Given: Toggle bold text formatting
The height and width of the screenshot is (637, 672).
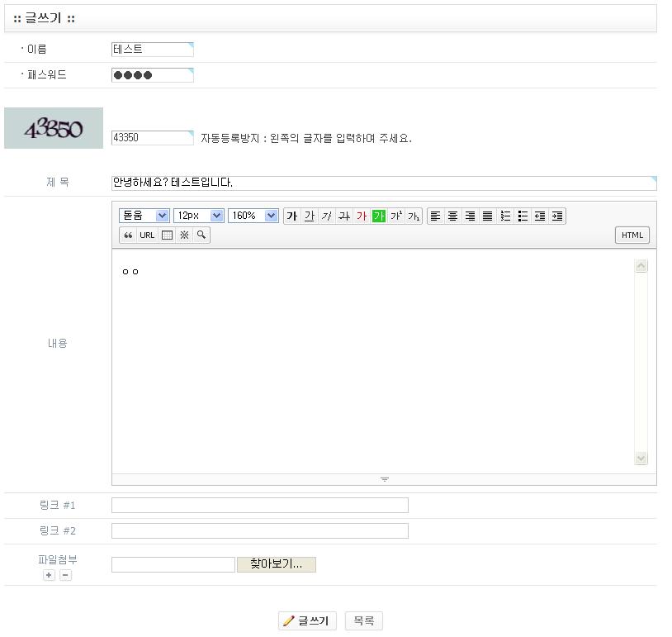Looking at the screenshot, I should [x=291, y=216].
